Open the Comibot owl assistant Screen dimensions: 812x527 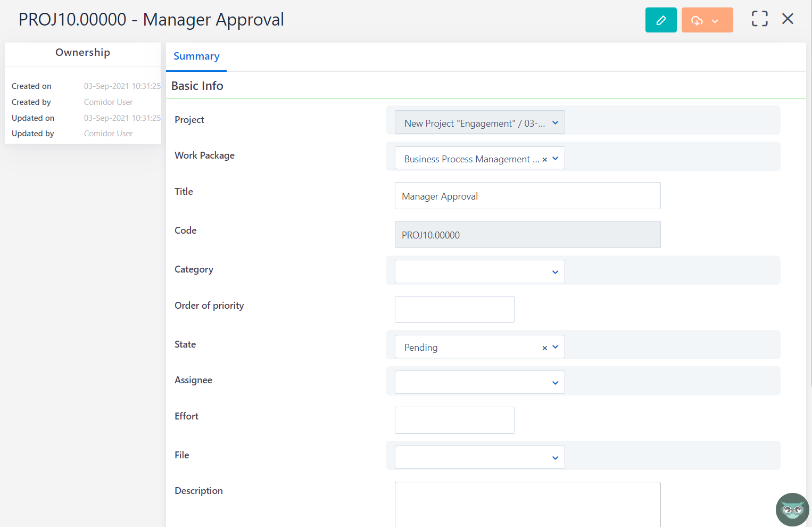(x=792, y=509)
